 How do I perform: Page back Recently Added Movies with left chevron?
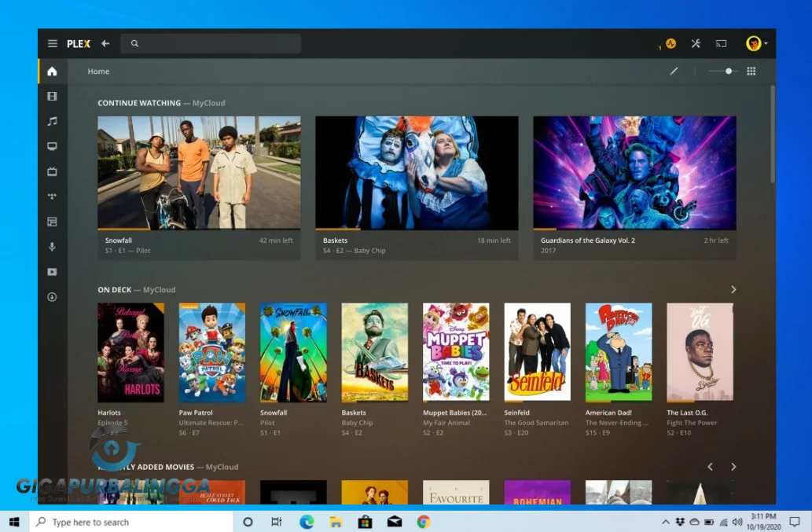click(x=710, y=467)
